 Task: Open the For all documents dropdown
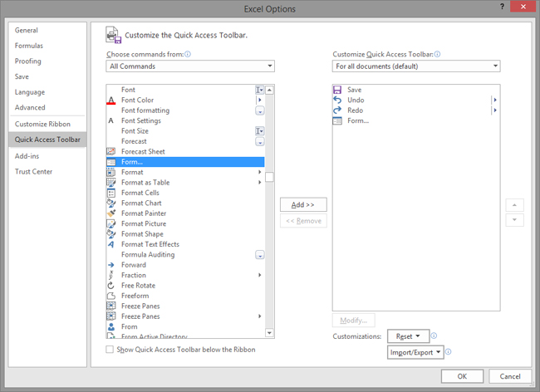(x=415, y=66)
